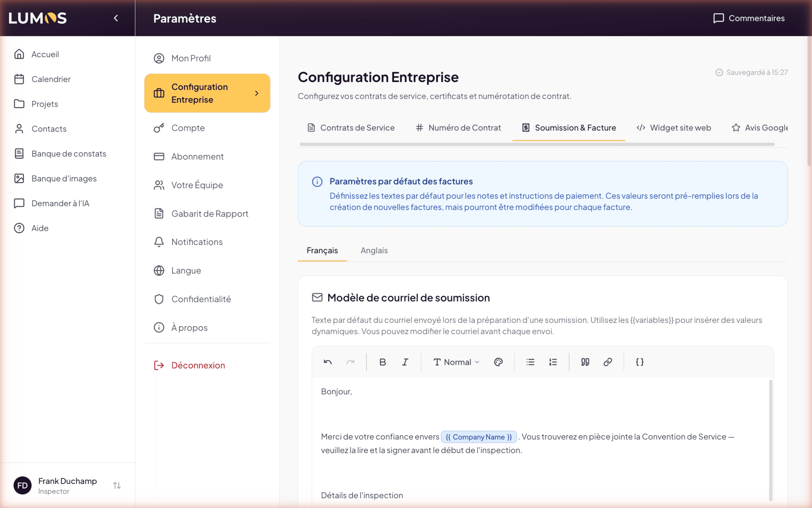Open Commentaires feedback panel
This screenshot has width=812, height=508.
(x=749, y=18)
